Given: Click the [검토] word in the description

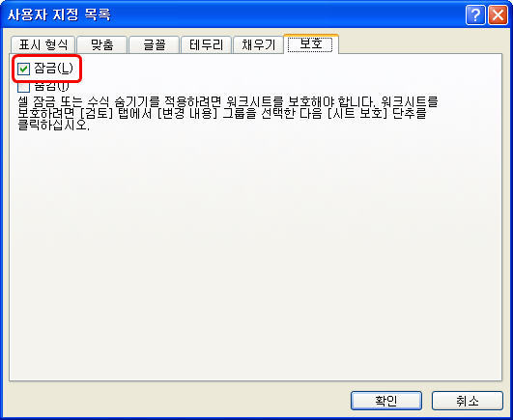Looking at the screenshot, I should [97, 114].
